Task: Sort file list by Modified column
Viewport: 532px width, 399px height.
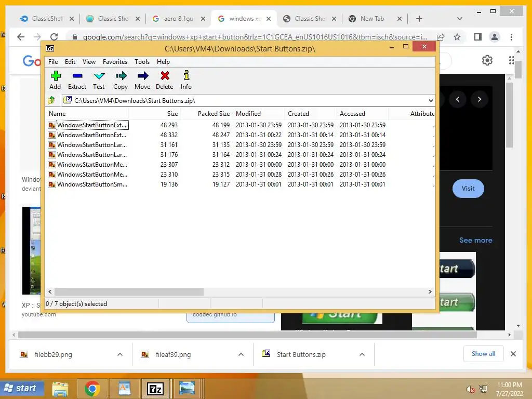Action: click(259, 114)
